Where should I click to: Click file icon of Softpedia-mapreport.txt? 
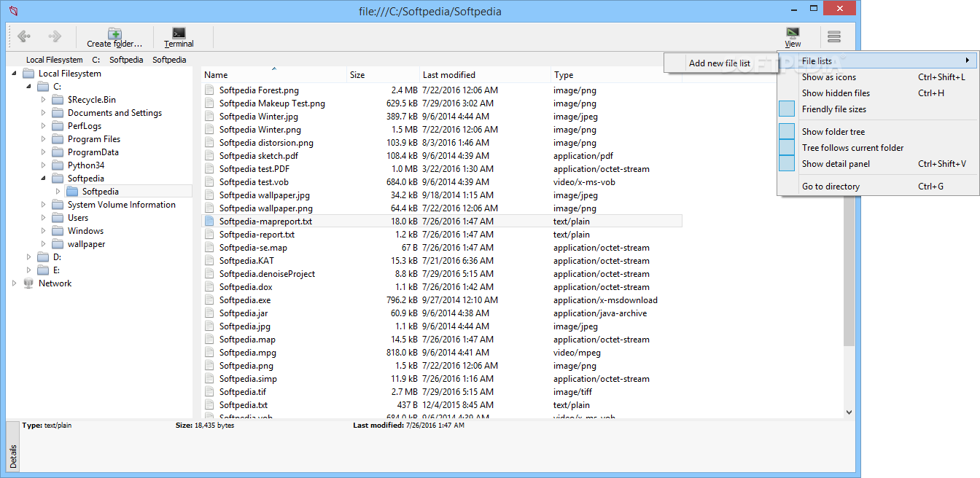[x=210, y=222]
